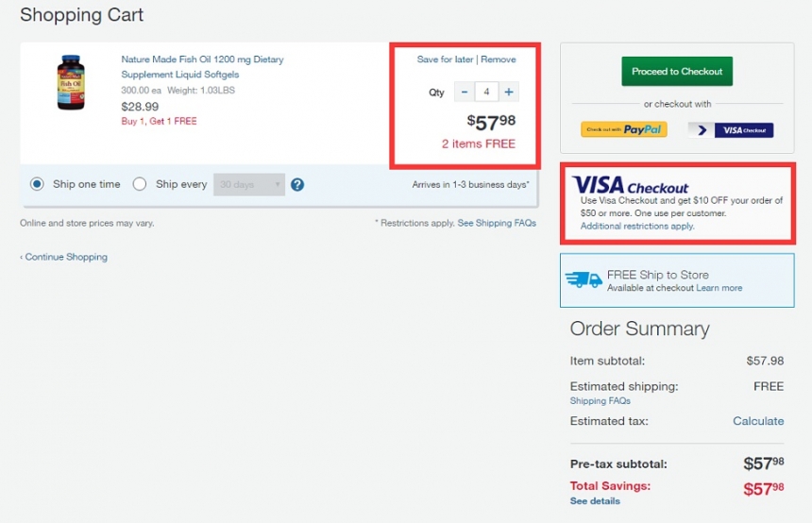
Task: Click Save for later link
Action: click(445, 59)
